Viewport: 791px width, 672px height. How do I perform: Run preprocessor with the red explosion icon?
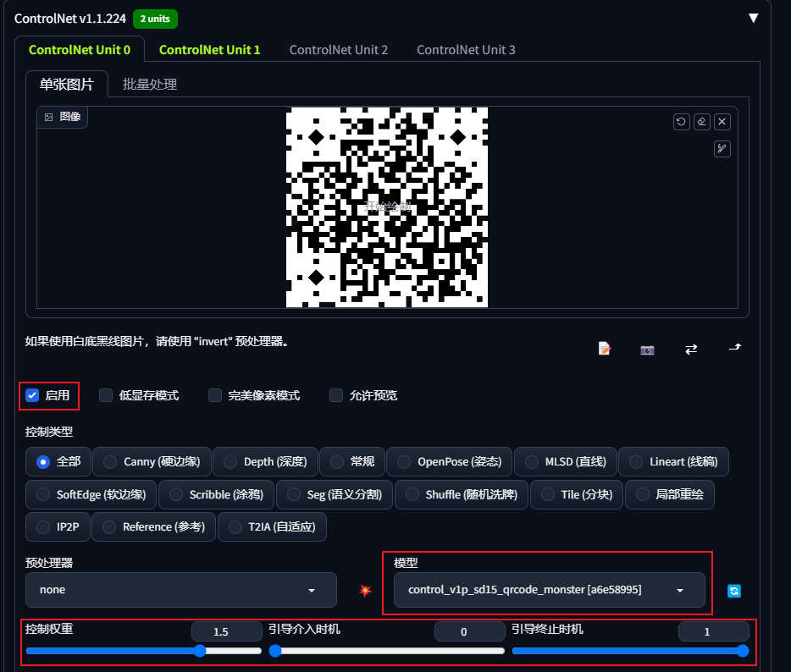pyautogui.click(x=365, y=590)
